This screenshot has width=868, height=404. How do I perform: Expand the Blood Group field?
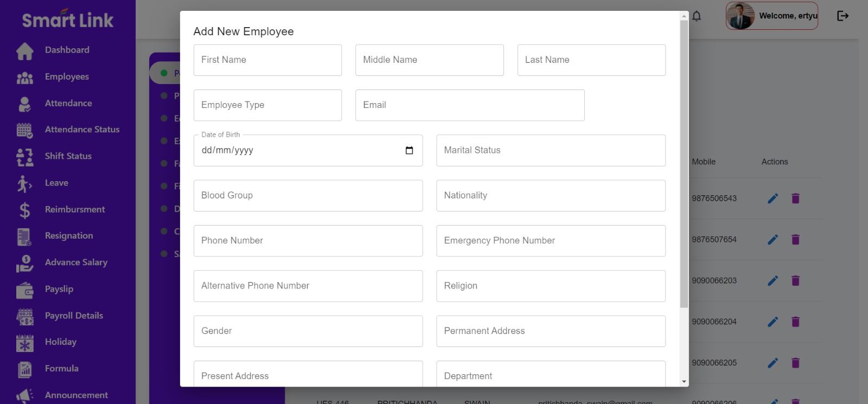tap(308, 196)
